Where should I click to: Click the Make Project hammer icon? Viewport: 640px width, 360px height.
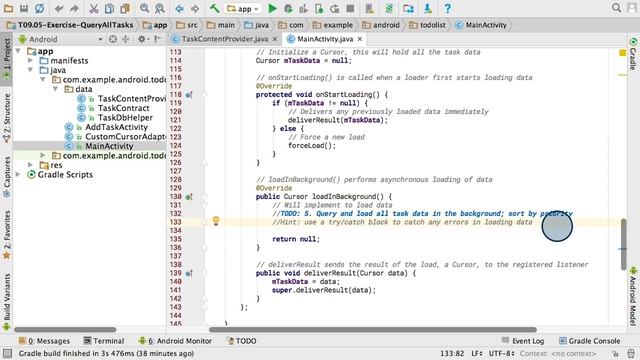[214, 8]
